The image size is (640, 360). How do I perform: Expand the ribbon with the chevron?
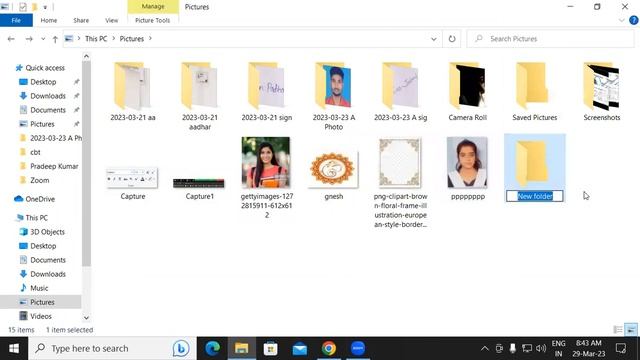click(x=622, y=20)
